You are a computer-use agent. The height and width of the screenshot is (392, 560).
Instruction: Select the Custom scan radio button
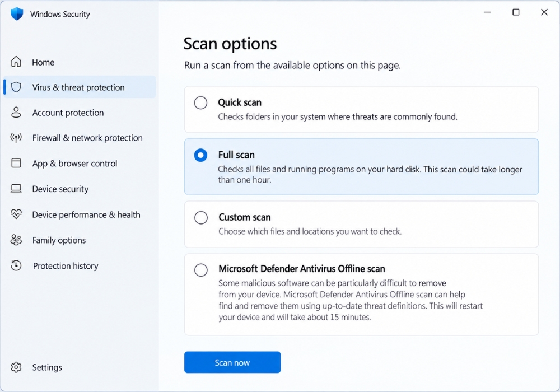click(x=201, y=217)
